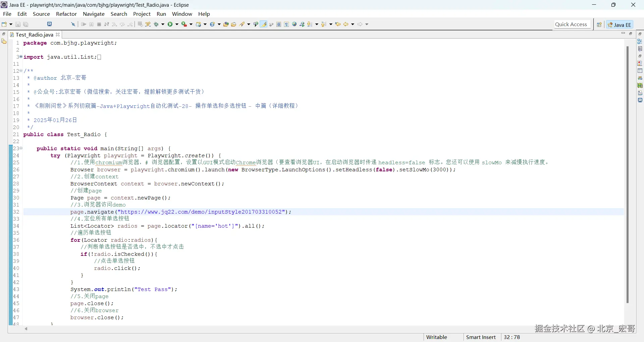Click the Save toolbar icon
The height and width of the screenshot is (342, 644).
pos(18,24)
